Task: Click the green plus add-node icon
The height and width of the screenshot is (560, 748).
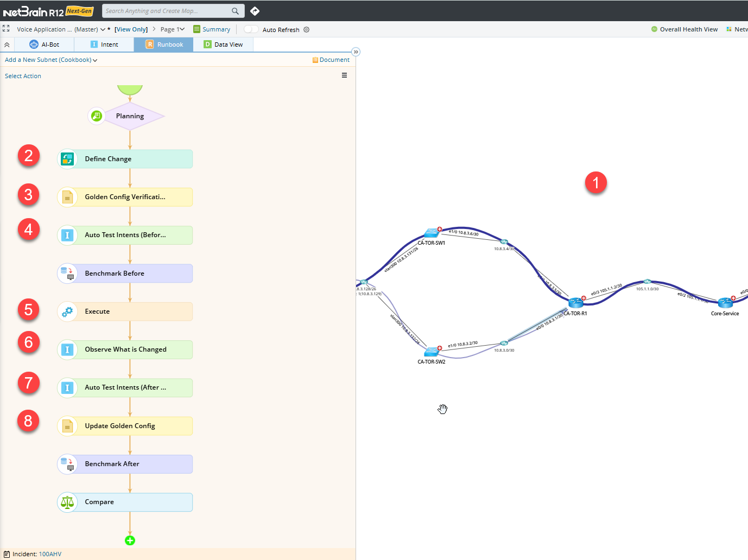Action: (x=130, y=540)
